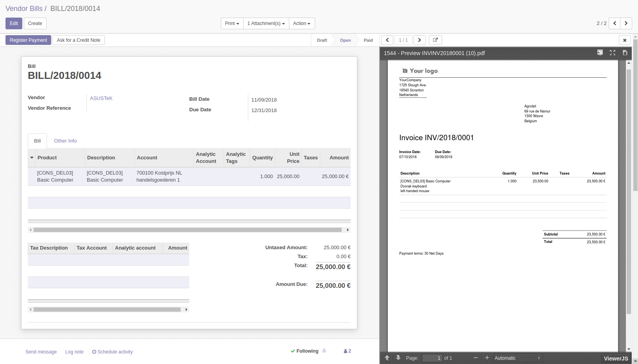638x364 pixels.
Task: Click the Register Payment button
Action: [28, 40]
